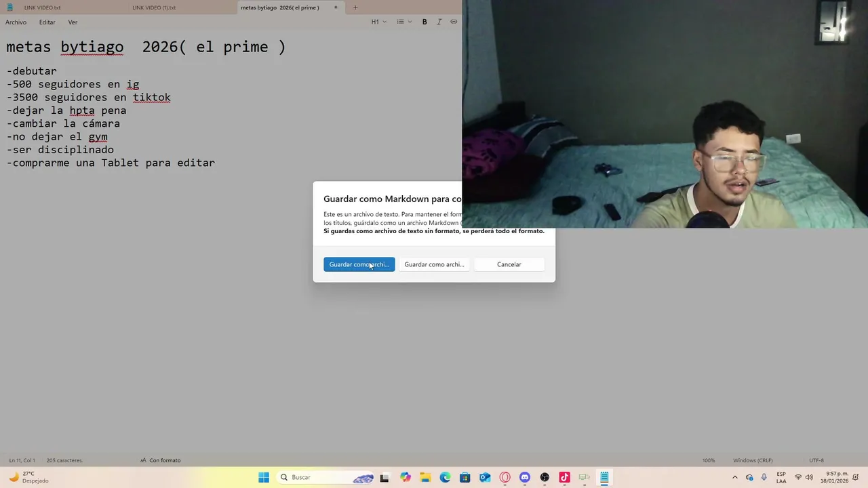
Task: Open File Explorer from the taskbar
Action: coord(425,477)
